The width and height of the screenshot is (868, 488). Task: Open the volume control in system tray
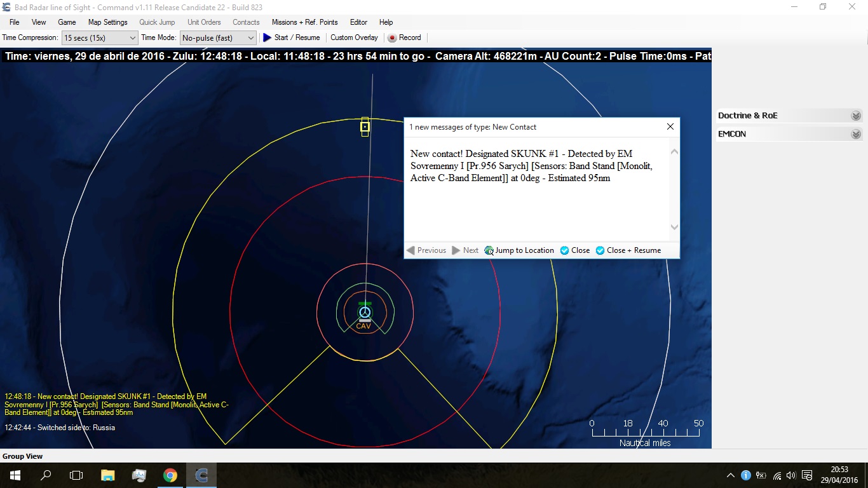point(791,475)
